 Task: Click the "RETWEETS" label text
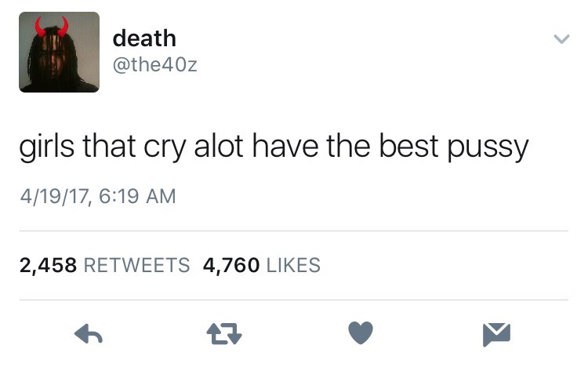(x=137, y=265)
